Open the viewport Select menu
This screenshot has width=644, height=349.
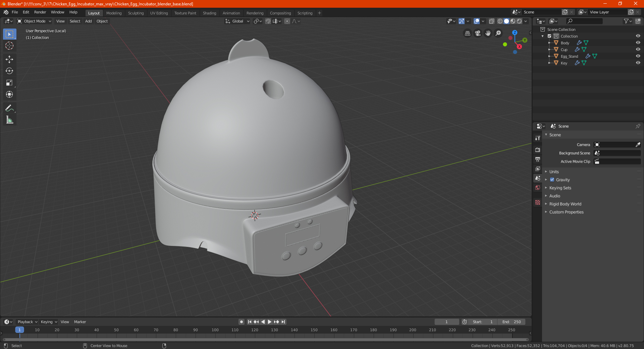75,21
